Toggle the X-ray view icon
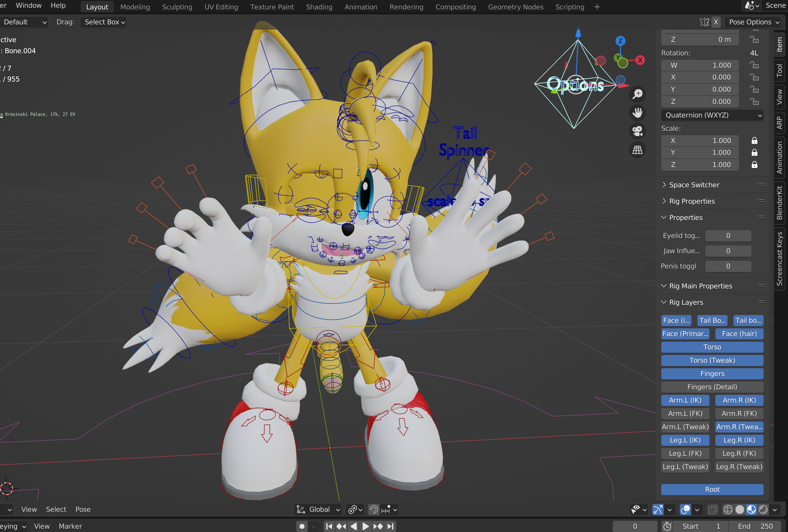Image resolution: width=788 pixels, height=532 pixels. (x=713, y=509)
